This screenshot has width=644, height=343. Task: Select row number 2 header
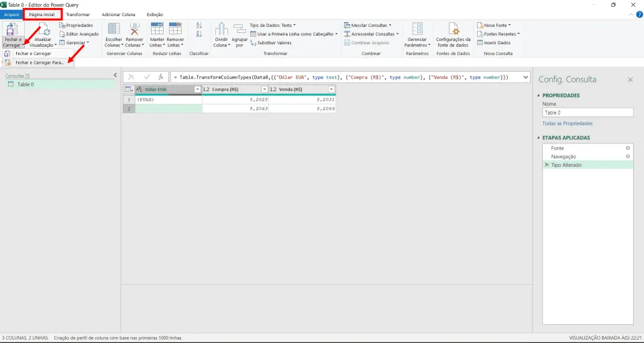click(x=129, y=109)
